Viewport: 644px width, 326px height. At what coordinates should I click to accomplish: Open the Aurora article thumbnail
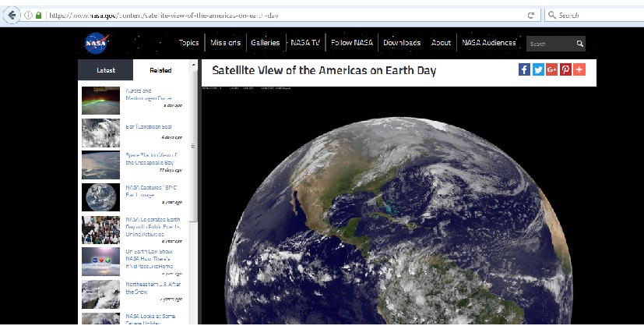point(100,101)
